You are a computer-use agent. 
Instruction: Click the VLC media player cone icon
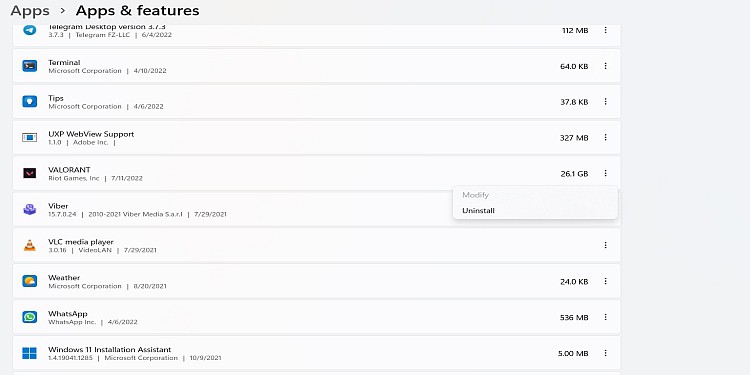(30, 245)
